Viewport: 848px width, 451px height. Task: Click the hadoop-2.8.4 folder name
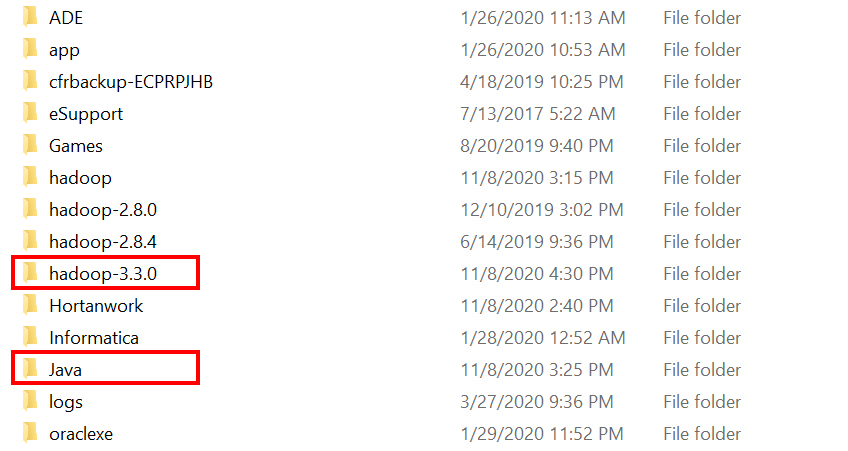[x=103, y=242]
